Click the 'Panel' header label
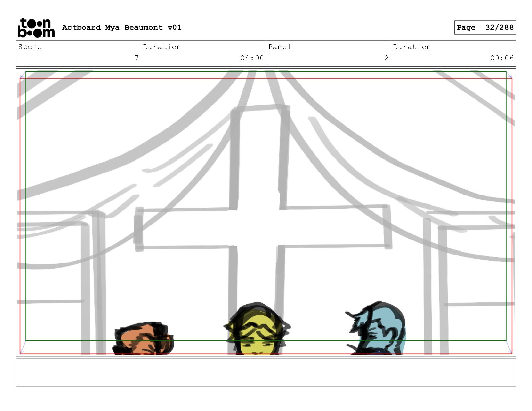The height and width of the screenshot is (411, 532). click(280, 47)
